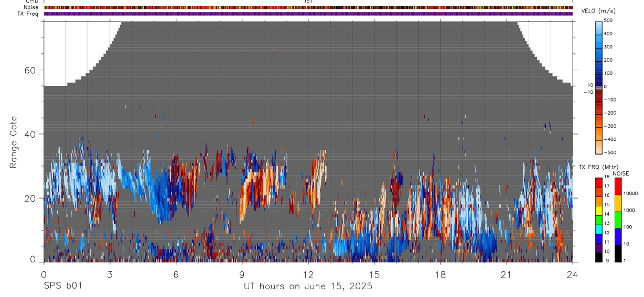
Task: Click the '151' CPID value at the top
Action: pos(308,2)
